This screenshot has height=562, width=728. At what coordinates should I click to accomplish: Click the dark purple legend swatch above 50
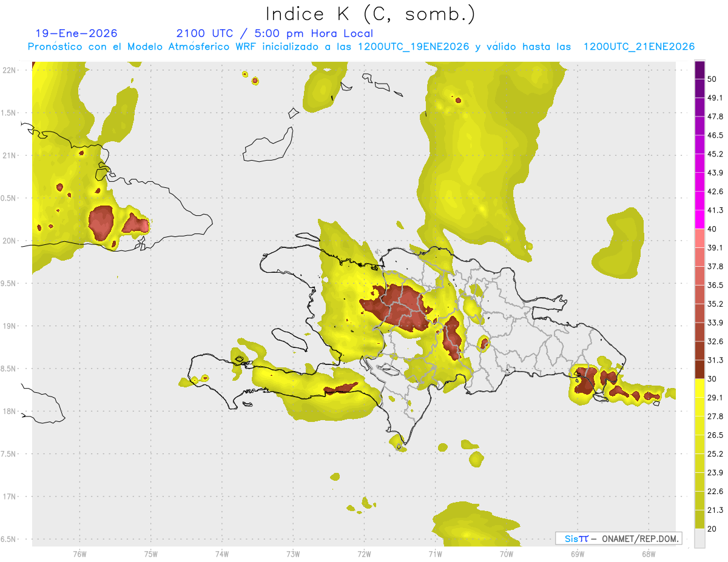[699, 70]
